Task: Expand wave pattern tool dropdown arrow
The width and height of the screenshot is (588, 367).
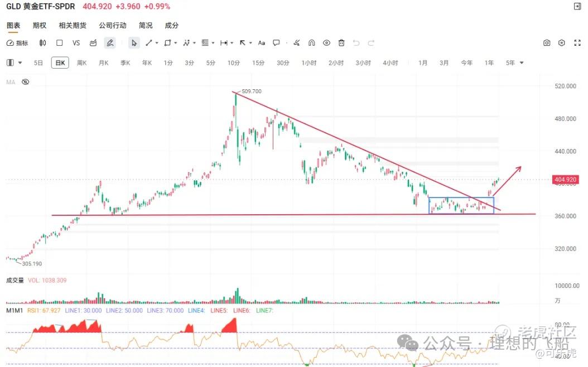Action: 194,43
